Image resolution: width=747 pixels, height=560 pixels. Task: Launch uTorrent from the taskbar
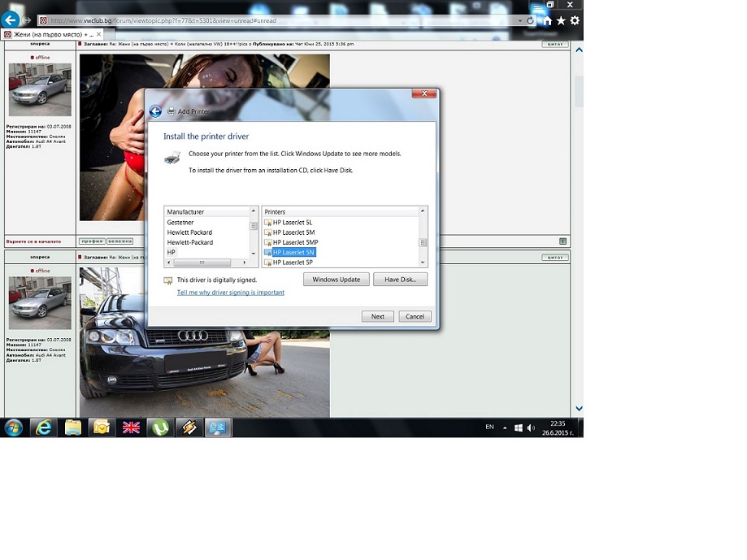tap(160, 428)
